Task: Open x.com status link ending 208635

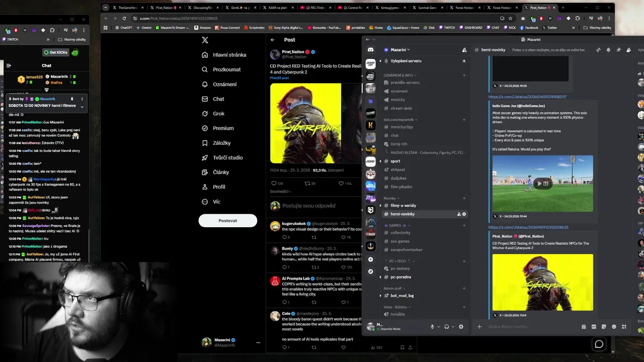Action: pos(528,227)
